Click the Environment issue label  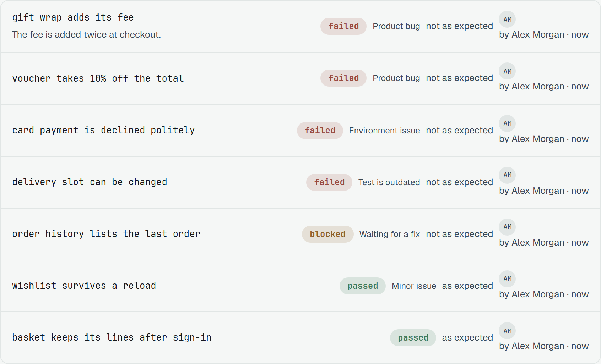(x=384, y=131)
